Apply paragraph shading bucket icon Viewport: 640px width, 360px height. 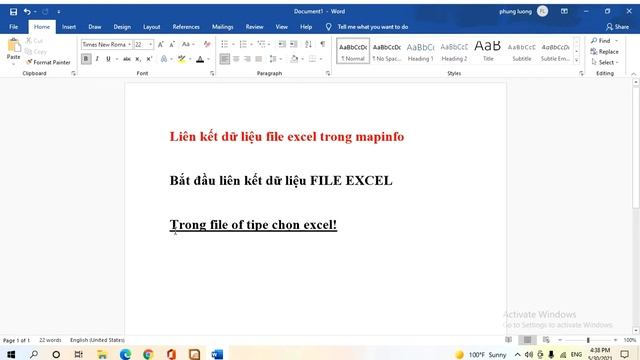tap(294, 59)
